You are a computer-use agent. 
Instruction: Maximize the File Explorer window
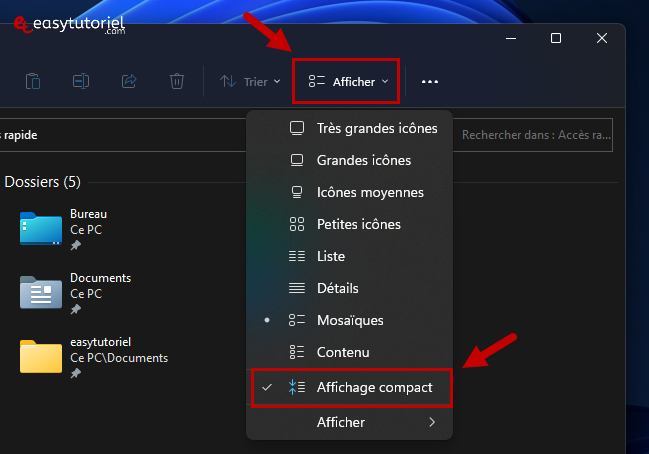coord(556,38)
